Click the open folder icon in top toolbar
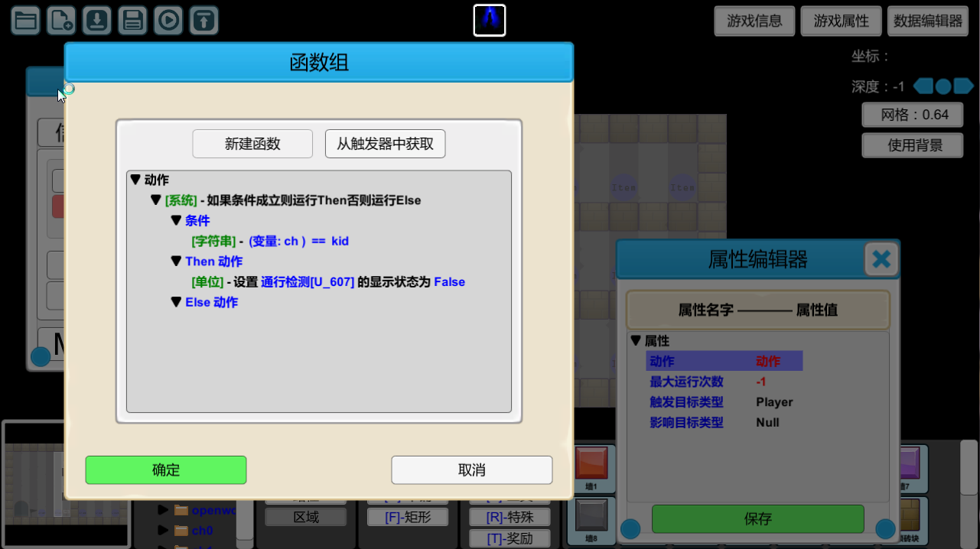 26,21
